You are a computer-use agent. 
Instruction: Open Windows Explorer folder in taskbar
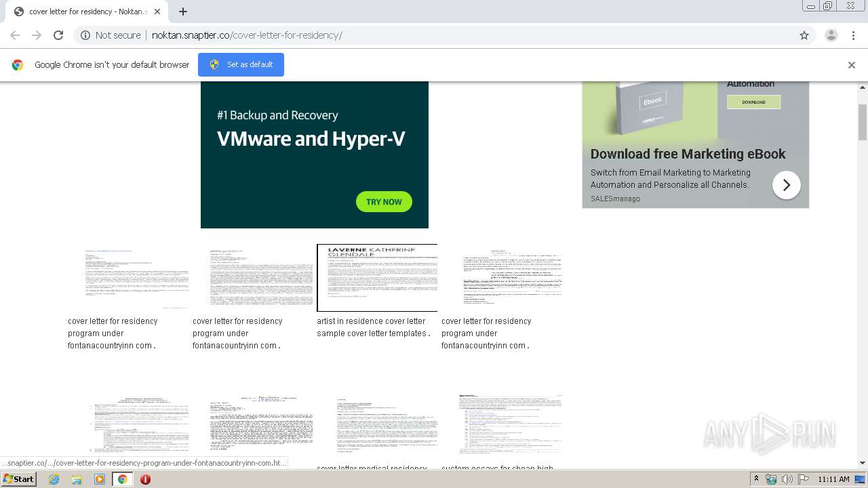[77, 479]
